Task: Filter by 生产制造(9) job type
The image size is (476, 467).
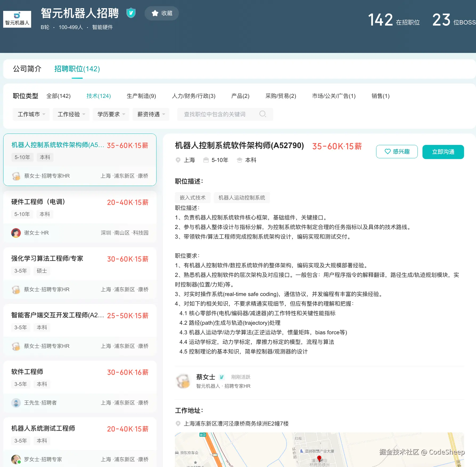Action: point(141,96)
